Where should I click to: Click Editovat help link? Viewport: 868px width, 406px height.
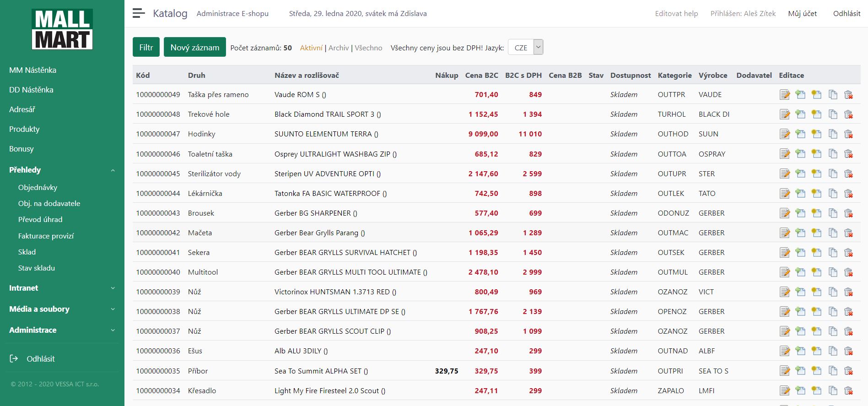tap(676, 13)
